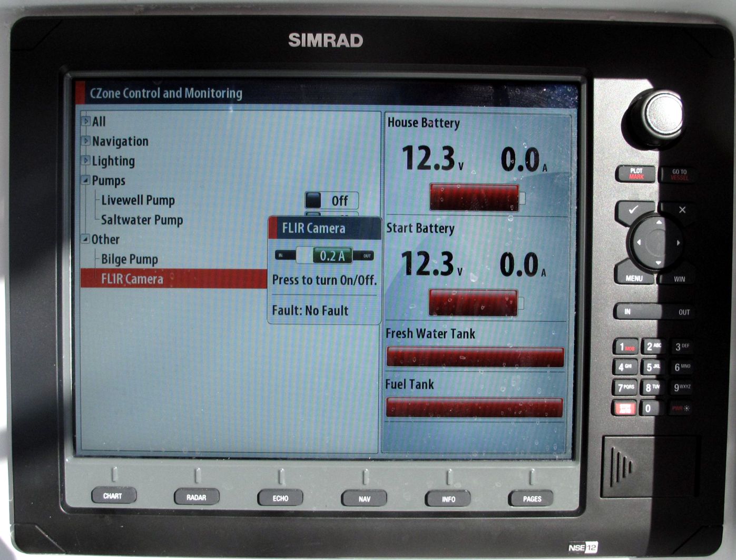
Task: Open the RADAR page key
Action: coord(197,497)
